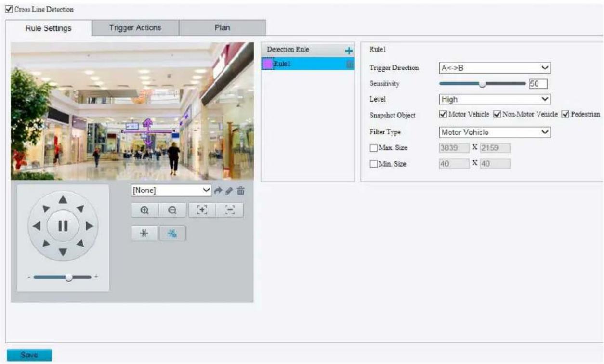604x364 pixels.
Task: Click the Min. Size height field
Action: tap(495, 164)
